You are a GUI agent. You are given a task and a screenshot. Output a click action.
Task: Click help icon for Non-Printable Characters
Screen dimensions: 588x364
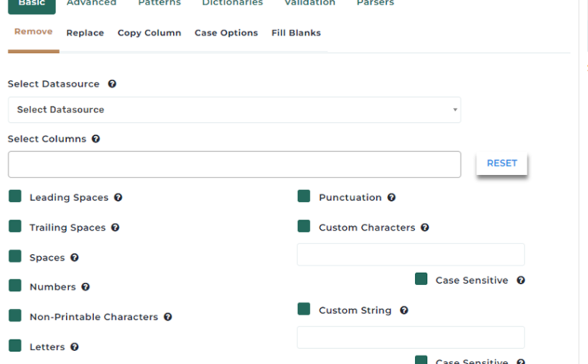click(168, 317)
